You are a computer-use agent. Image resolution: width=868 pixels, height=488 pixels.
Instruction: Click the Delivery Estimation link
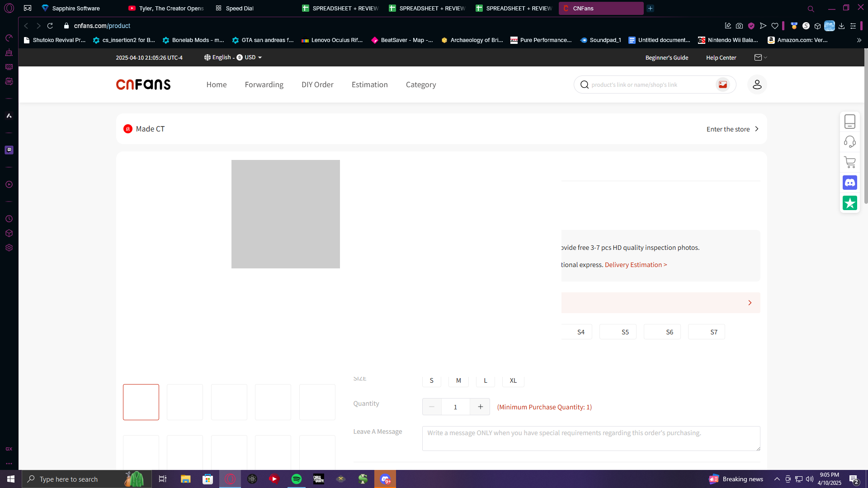(636, 265)
